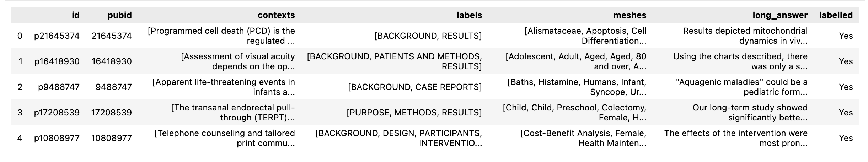This screenshot has width=868, height=162.
Task: Click the 'meshes' column header
Action: 629,15
